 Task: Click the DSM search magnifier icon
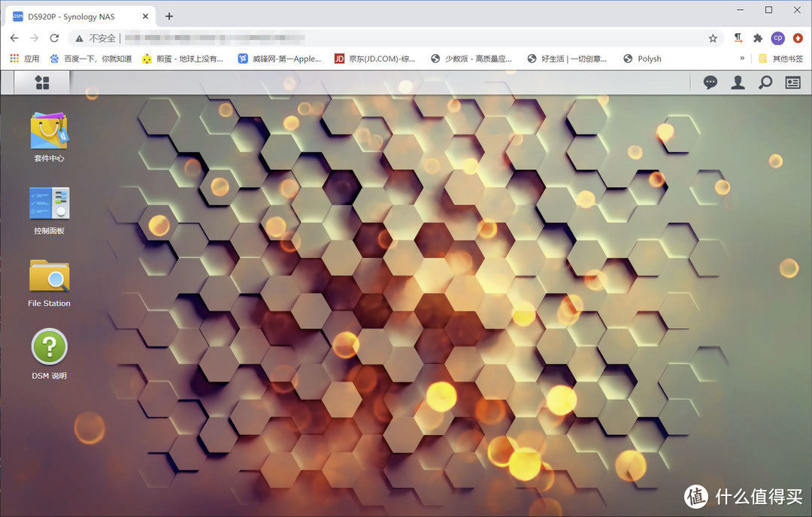coord(765,83)
